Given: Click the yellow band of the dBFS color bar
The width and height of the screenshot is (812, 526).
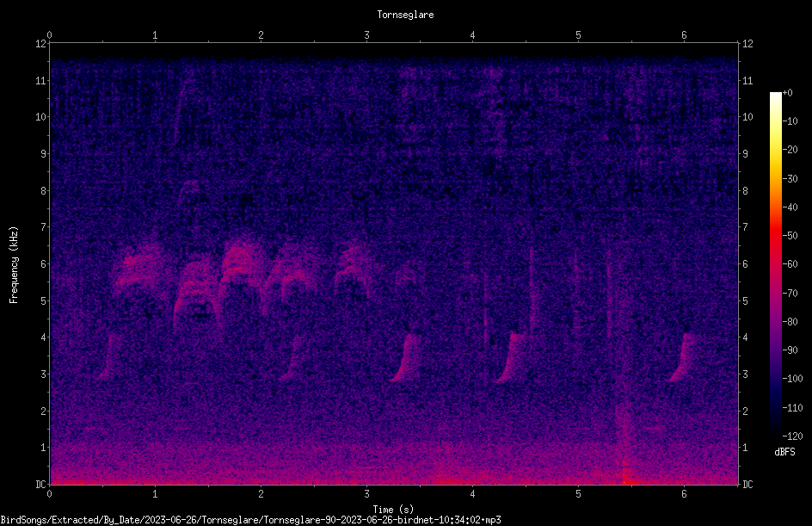Looking at the screenshot, I should 775,151.
